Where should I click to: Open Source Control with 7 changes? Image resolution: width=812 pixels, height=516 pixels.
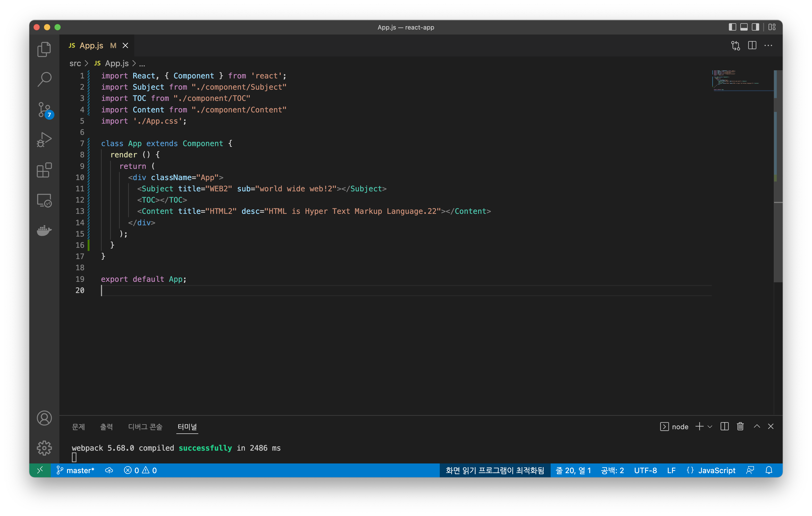pyautogui.click(x=44, y=110)
